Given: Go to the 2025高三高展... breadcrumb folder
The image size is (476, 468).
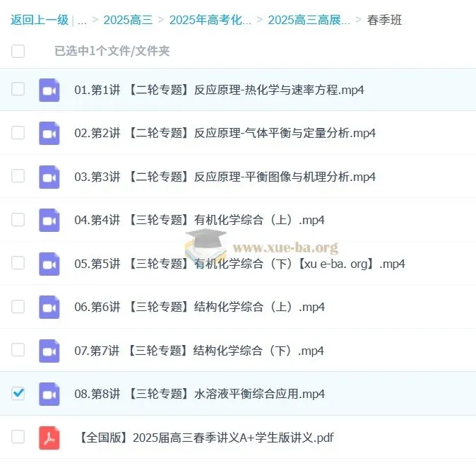Looking at the screenshot, I should pos(309,20).
